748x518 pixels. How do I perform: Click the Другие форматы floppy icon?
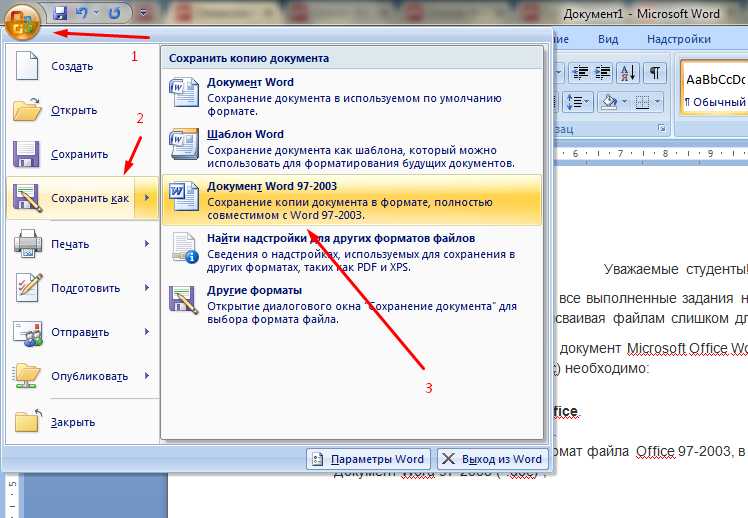(184, 300)
